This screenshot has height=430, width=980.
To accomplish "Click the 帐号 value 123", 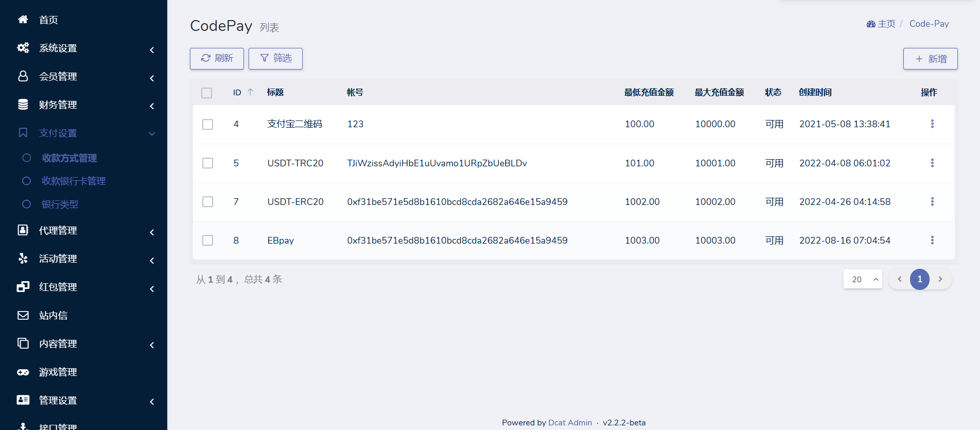I will tap(355, 124).
